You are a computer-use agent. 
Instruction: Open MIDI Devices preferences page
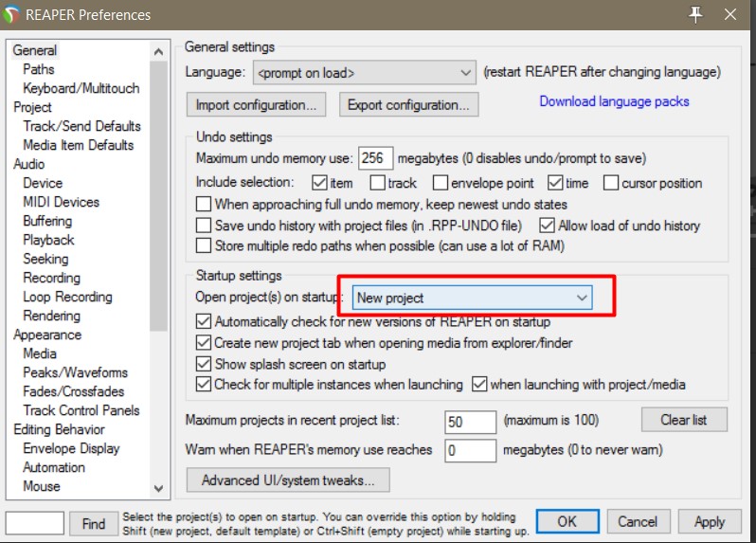tap(62, 202)
